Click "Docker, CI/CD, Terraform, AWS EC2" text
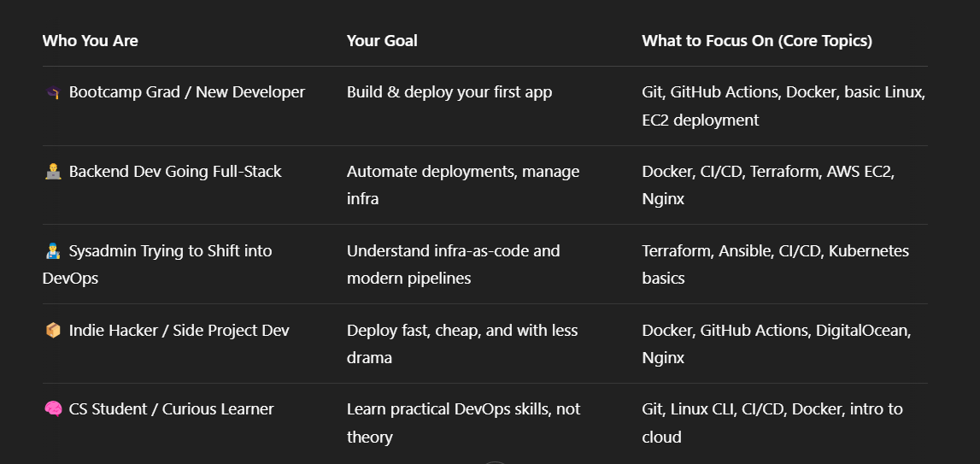 point(768,172)
